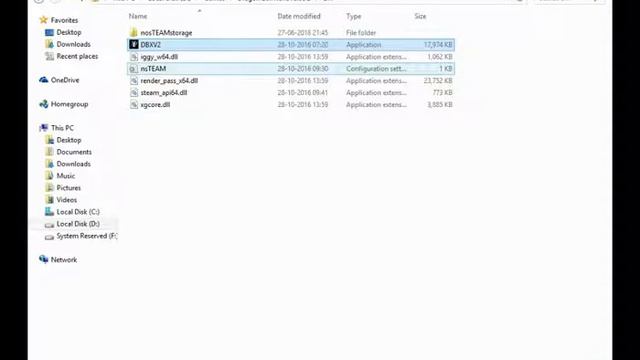Click the iggy_w64.dll file icon

click(x=133, y=57)
